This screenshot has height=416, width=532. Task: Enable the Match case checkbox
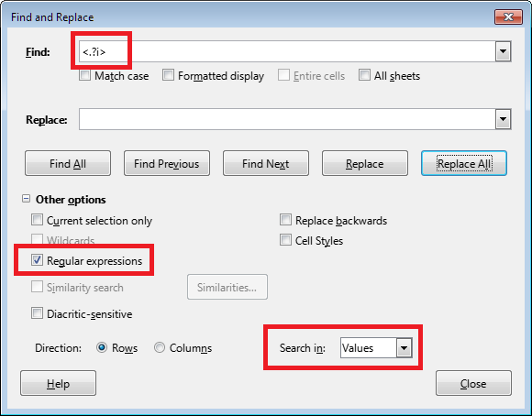pyautogui.click(x=84, y=75)
